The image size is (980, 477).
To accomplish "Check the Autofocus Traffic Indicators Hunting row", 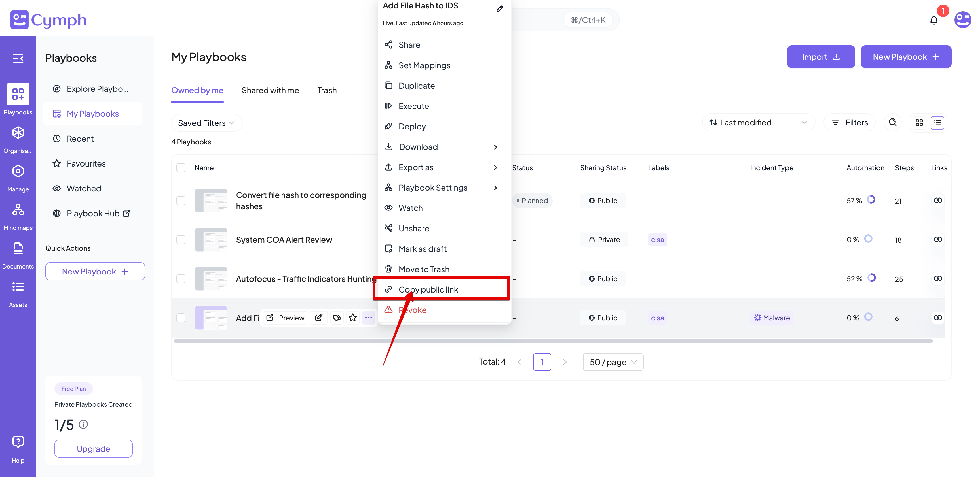I will point(181,279).
